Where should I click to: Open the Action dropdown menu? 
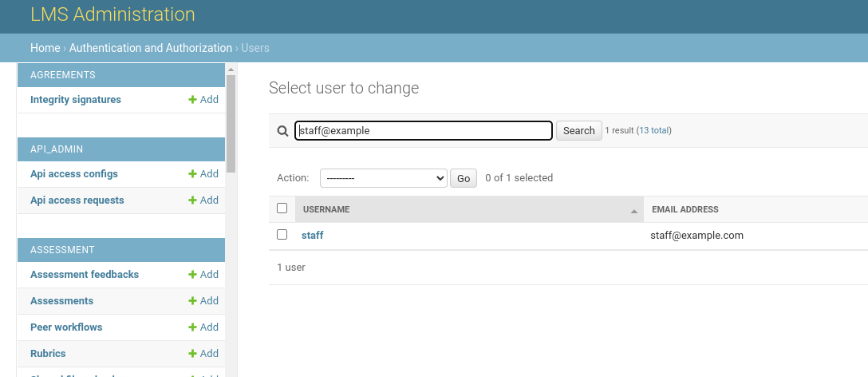384,178
